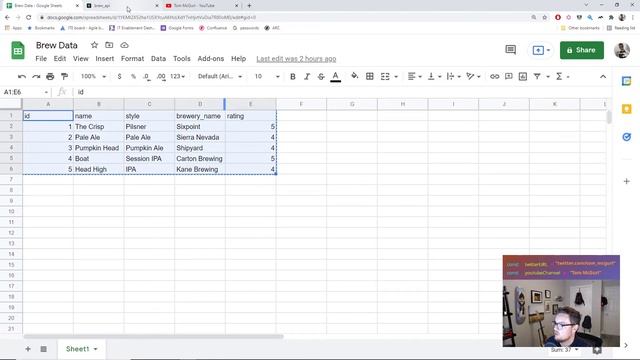Open the Functions sigma dropdown

562,76
